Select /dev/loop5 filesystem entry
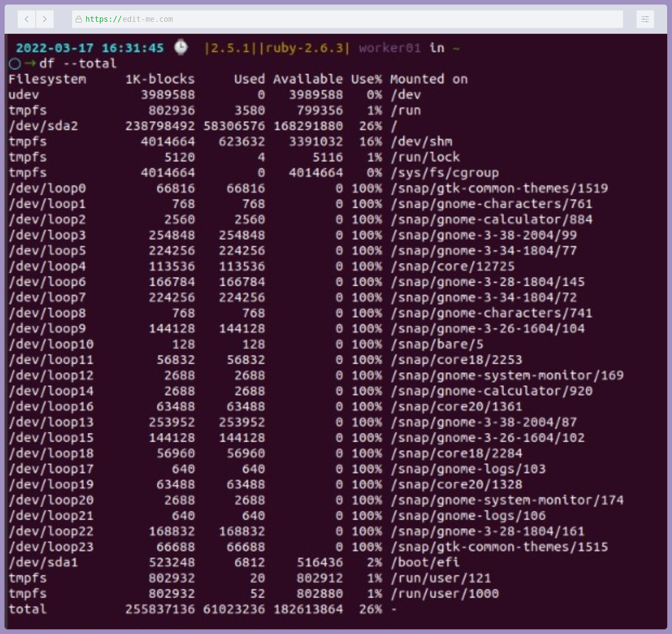The height and width of the screenshot is (634, 672). coord(47,251)
